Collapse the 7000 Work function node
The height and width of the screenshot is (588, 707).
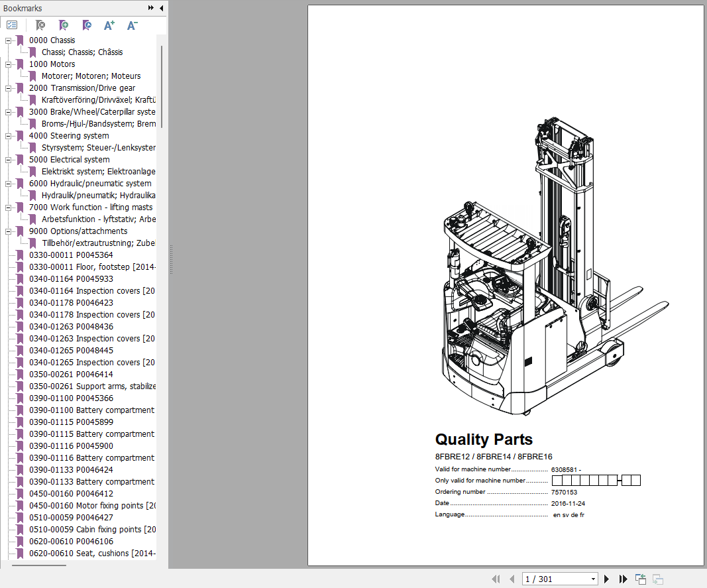[8, 207]
